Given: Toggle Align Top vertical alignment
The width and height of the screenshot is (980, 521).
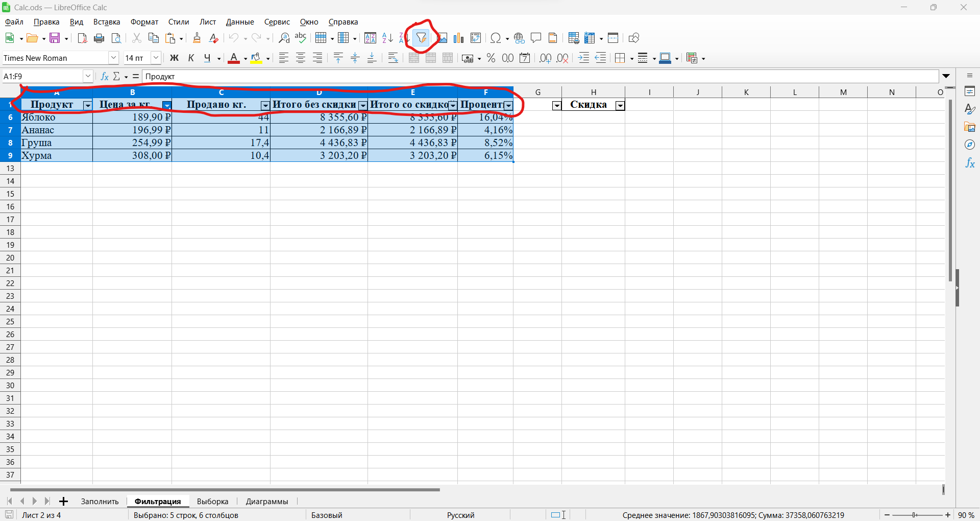Looking at the screenshot, I should coord(338,58).
